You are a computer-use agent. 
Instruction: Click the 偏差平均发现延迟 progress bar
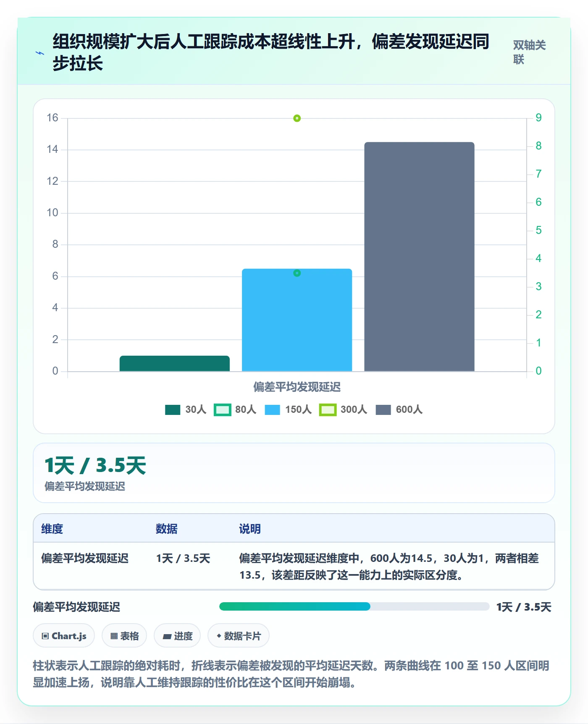354,606
